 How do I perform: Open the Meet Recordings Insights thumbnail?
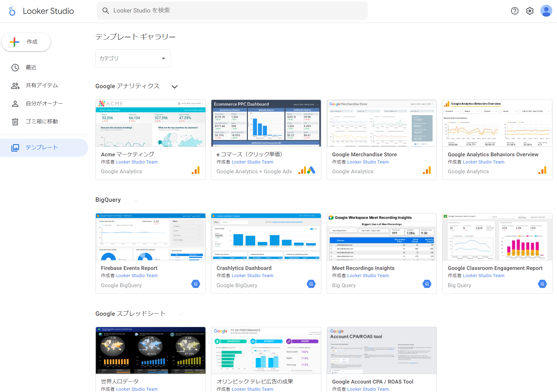tap(382, 237)
